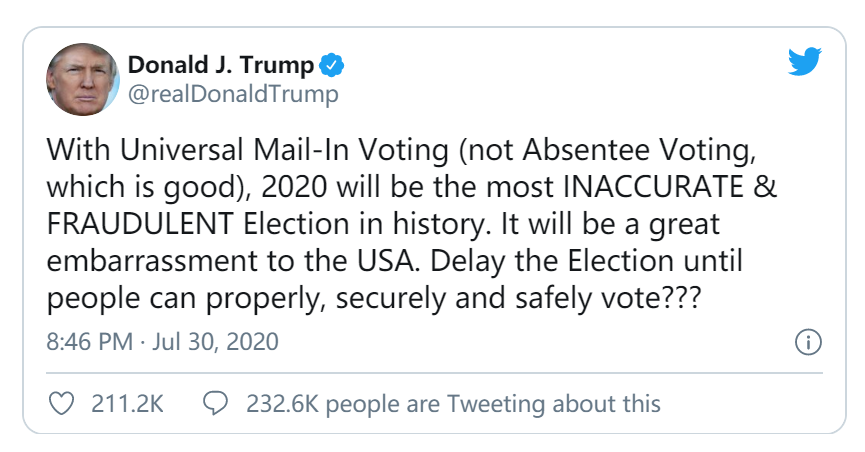Click the word INACCURATE in the tweet
This screenshot has width=865, height=452.
[655, 188]
